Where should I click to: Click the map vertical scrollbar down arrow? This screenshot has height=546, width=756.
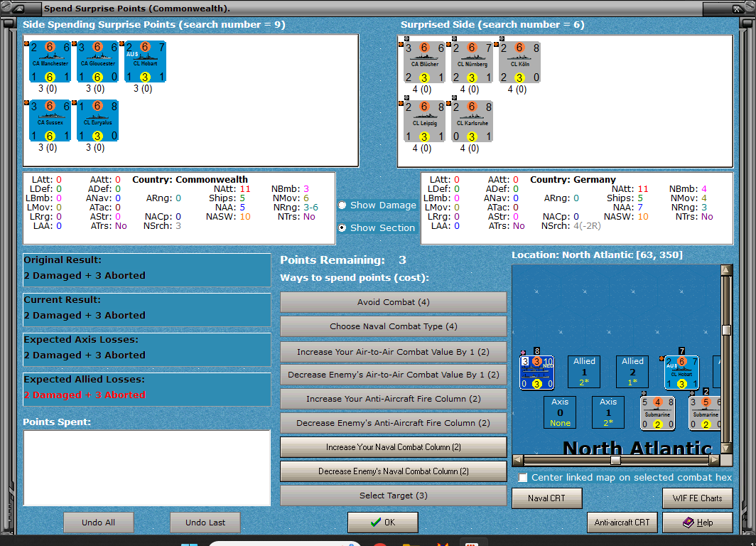pyautogui.click(x=726, y=448)
